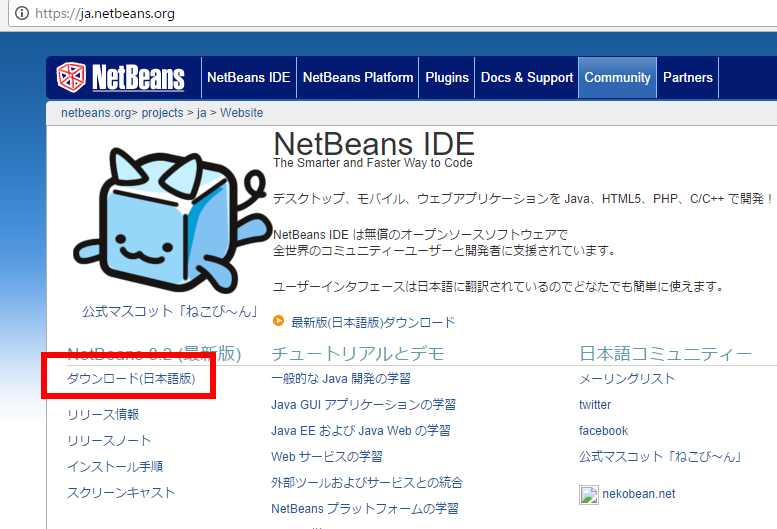Open the メーリングリスト link
Screen dimensions: 777x529
coord(627,379)
